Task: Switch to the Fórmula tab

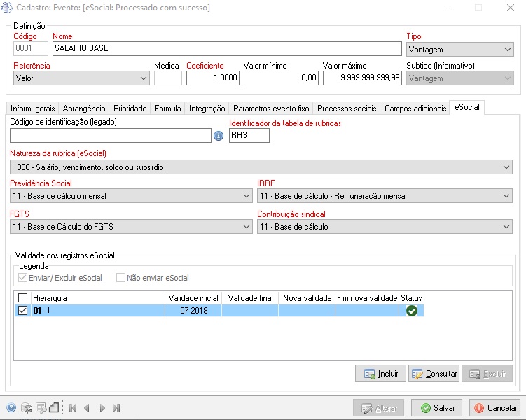Action: (x=169, y=108)
